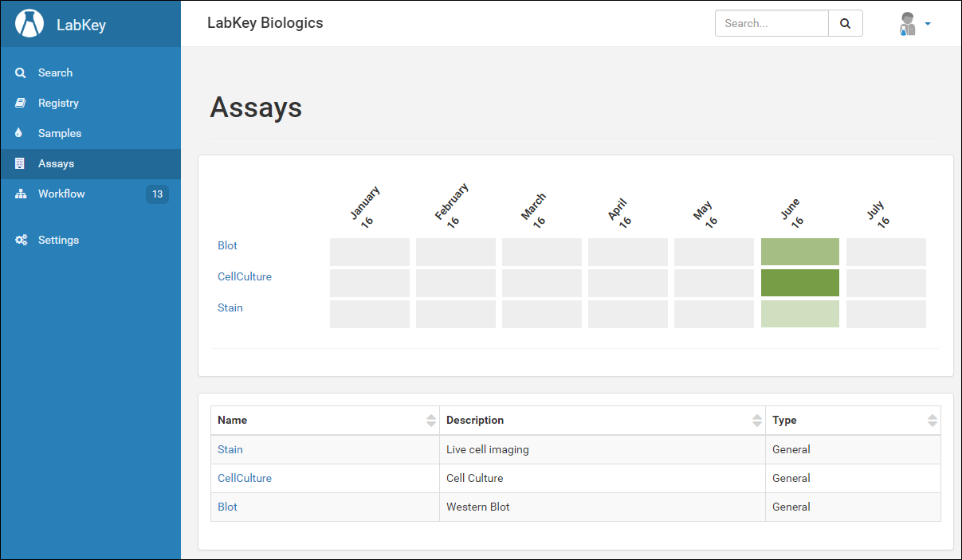Sort table by Name column arrows

pyautogui.click(x=431, y=420)
